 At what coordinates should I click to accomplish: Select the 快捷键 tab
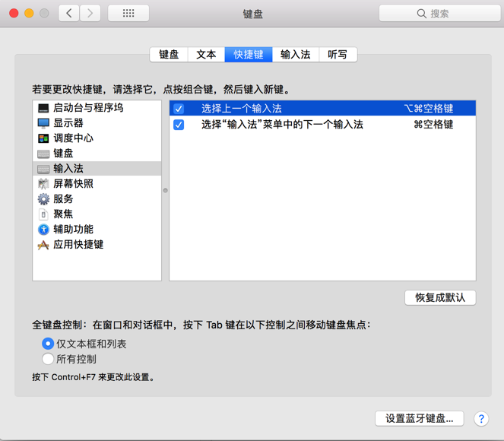(x=249, y=54)
